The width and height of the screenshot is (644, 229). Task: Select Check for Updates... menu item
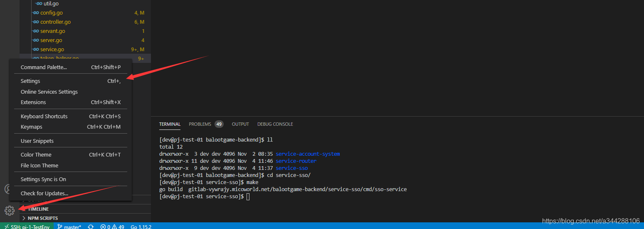pos(71,193)
